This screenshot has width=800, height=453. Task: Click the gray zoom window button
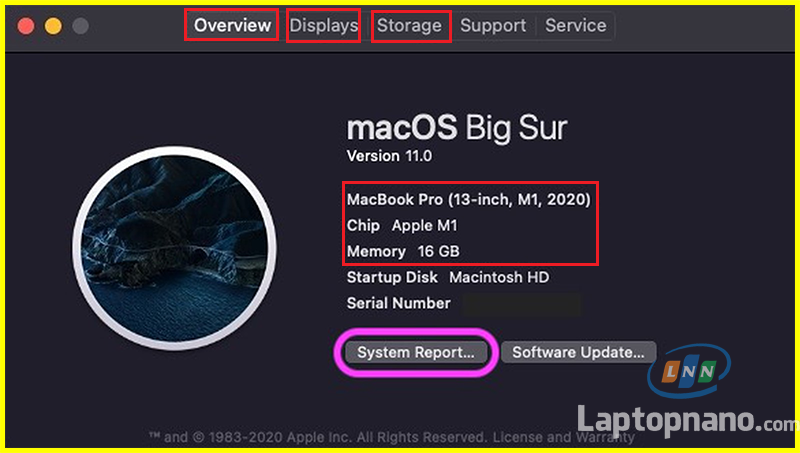pos(80,25)
